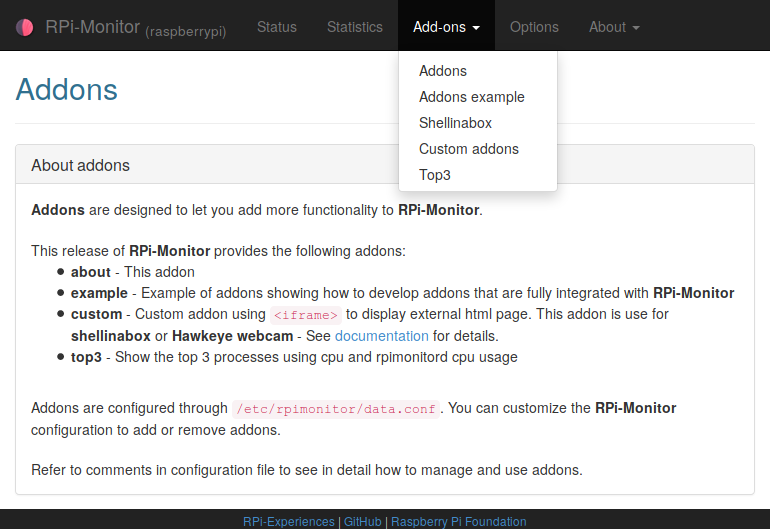Open the RPi-Monitor (raspberrypi) brand link
Image resolution: width=770 pixels, height=529 pixels.
136,28
